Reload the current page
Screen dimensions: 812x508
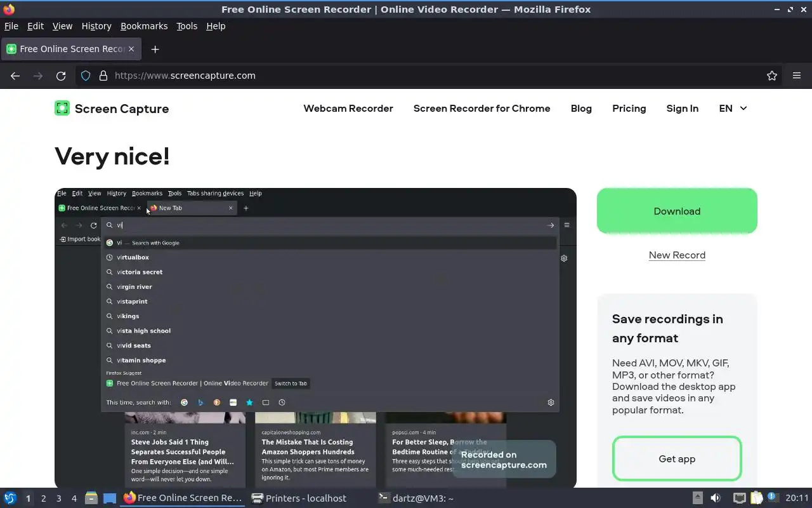(61, 76)
